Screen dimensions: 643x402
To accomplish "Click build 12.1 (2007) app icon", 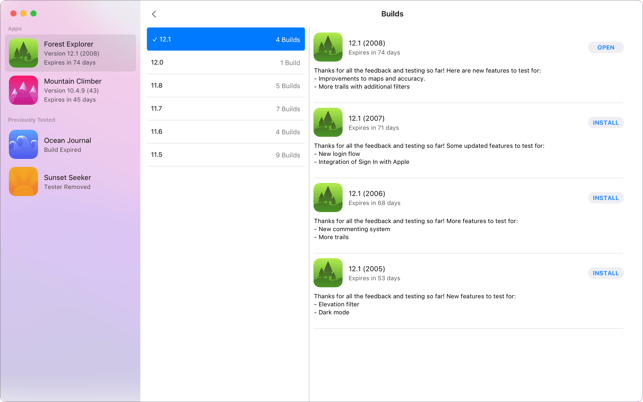I will pos(328,122).
